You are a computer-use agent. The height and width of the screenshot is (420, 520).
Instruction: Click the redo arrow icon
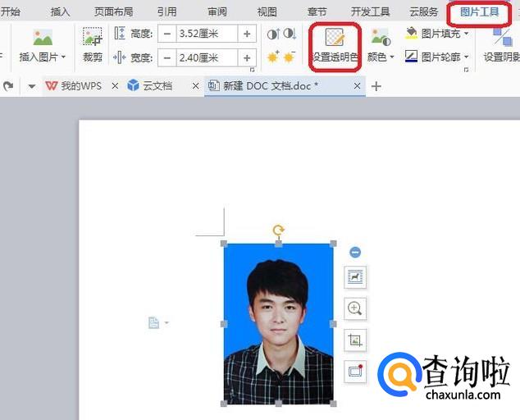(8, 86)
